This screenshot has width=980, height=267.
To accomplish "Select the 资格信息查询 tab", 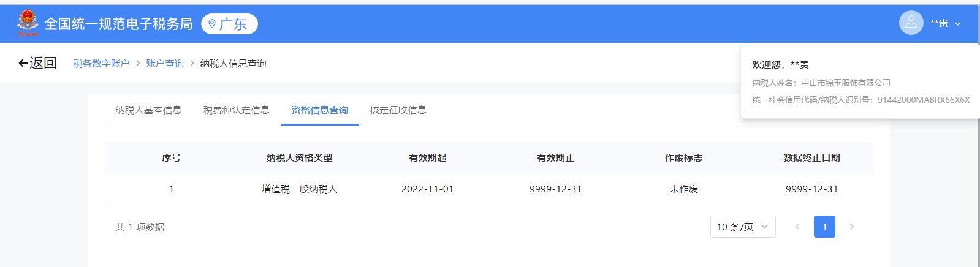I will (x=319, y=110).
